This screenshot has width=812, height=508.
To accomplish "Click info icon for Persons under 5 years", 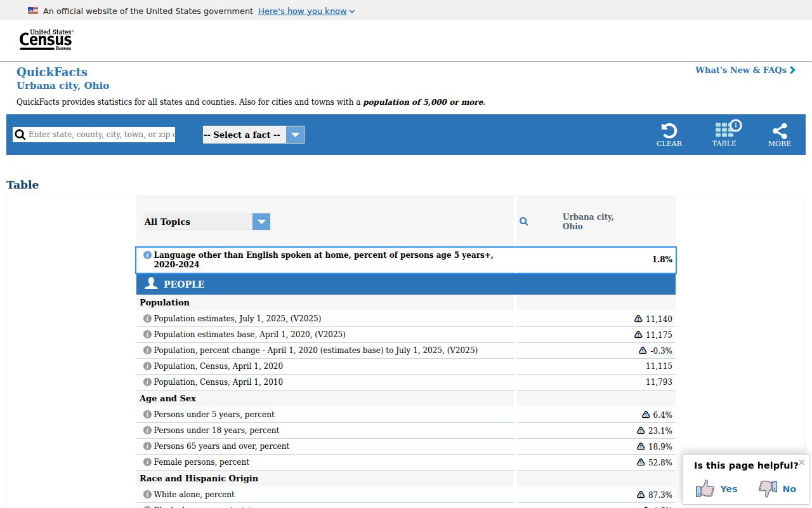I will (147, 414).
